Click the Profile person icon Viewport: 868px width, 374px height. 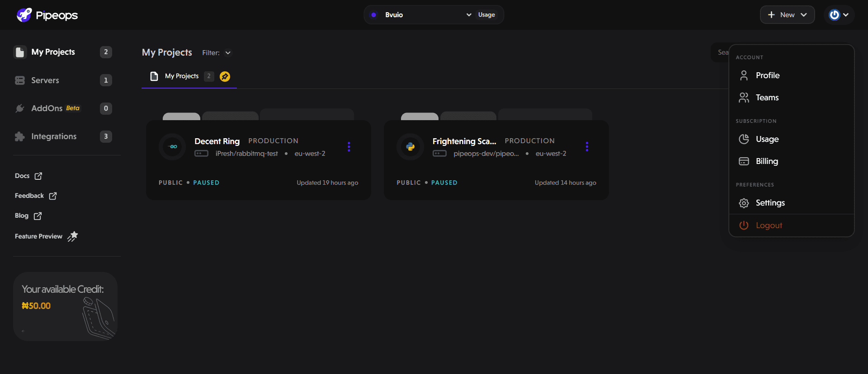click(744, 75)
